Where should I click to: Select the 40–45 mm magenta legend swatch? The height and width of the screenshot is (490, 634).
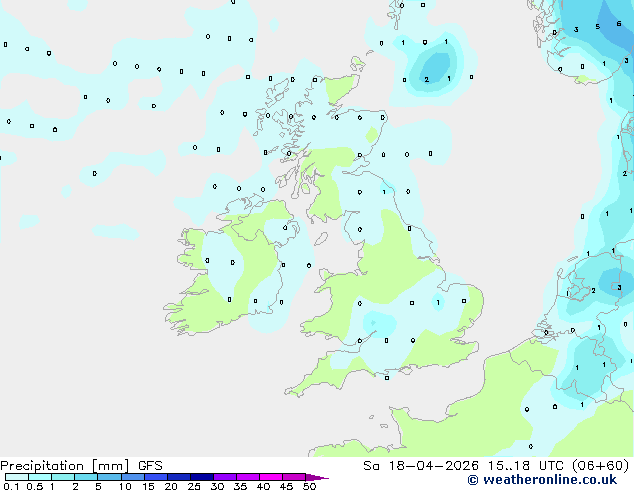271,477
